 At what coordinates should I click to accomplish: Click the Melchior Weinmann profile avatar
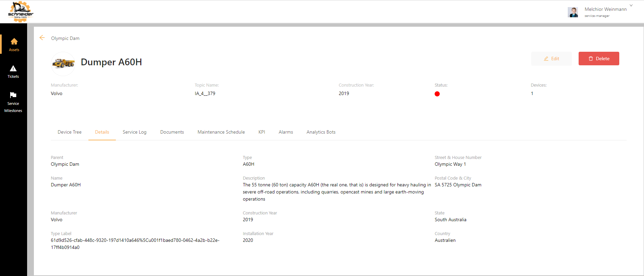click(573, 12)
